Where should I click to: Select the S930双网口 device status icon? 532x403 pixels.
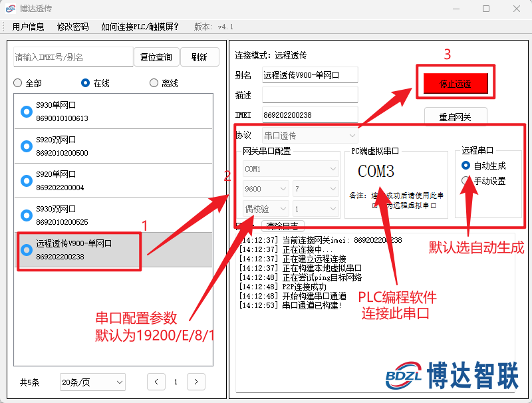pos(27,215)
